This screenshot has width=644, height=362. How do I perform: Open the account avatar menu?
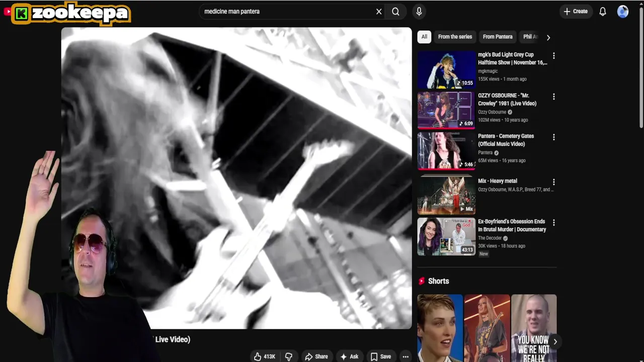pyautogui.click(x=623, y=12)
